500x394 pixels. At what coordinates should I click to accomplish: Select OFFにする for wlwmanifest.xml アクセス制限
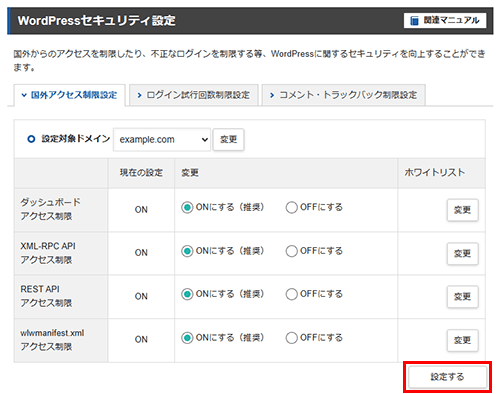[291, 338]
